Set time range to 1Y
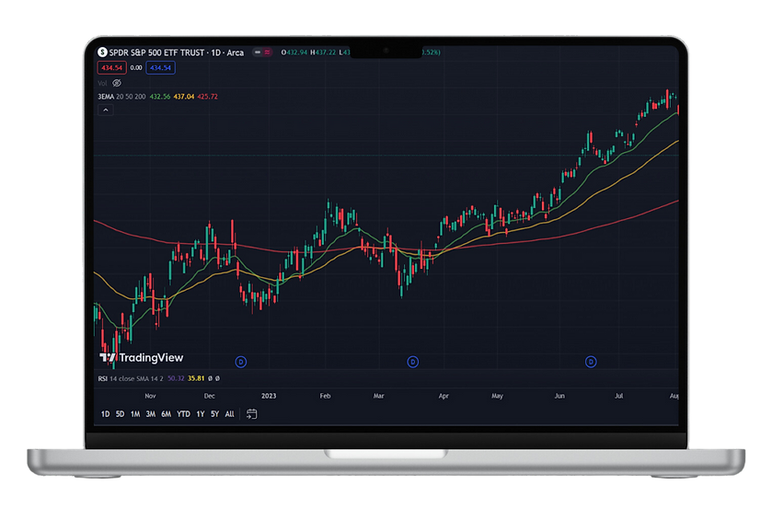772x532 pixels. pyautogui.click(x=201, y=414)
